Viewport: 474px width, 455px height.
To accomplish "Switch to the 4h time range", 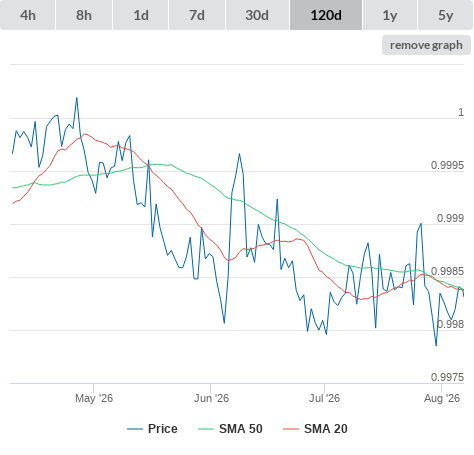I will (28, 15).
